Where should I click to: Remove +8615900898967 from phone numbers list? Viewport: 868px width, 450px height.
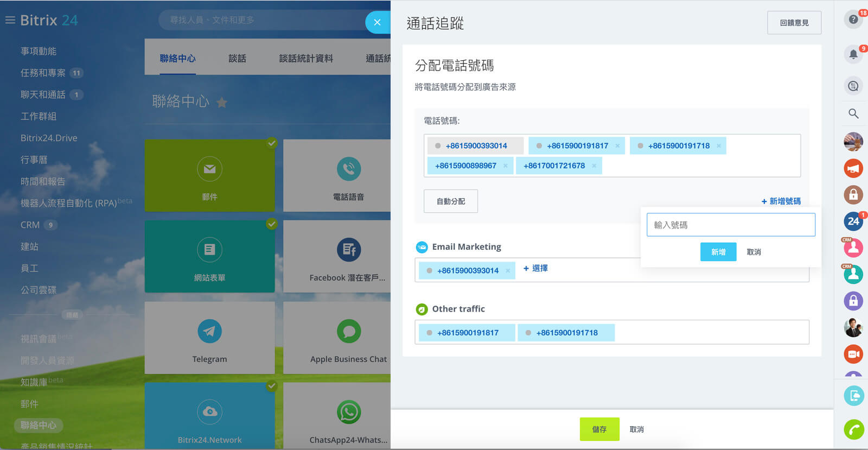tap(506, 166)
